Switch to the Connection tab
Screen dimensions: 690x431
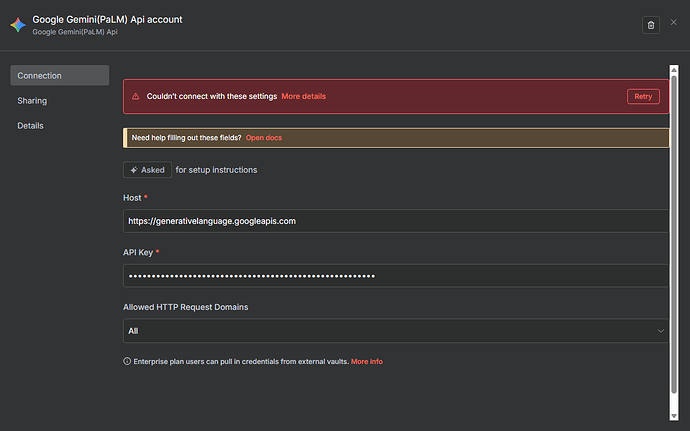click(x=59, y=76)
